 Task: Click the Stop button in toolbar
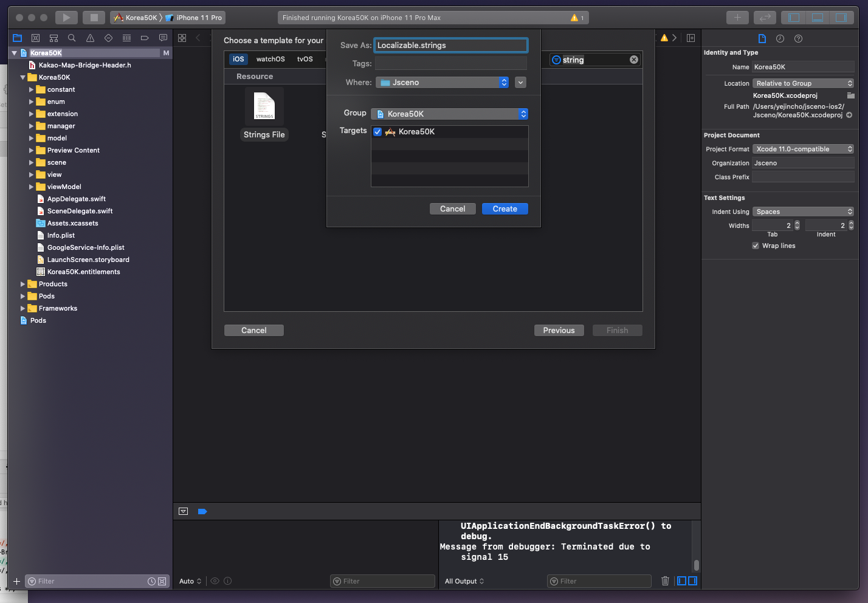[94, 18]
